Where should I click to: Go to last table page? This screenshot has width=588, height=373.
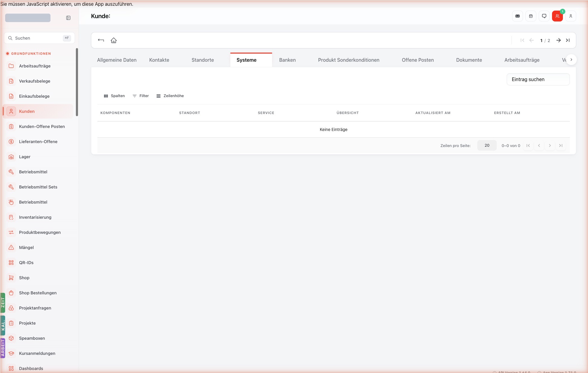click(x=561, y=146)
